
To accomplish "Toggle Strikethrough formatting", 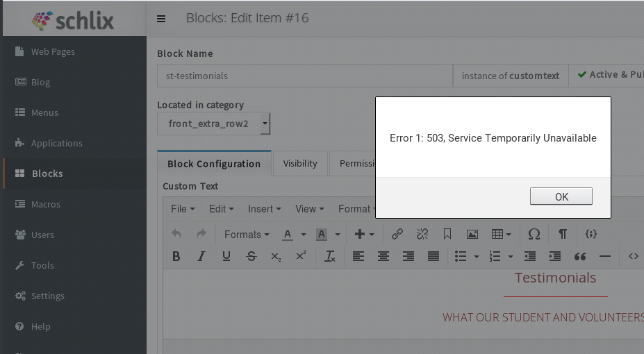I will (x=251, y=256).
